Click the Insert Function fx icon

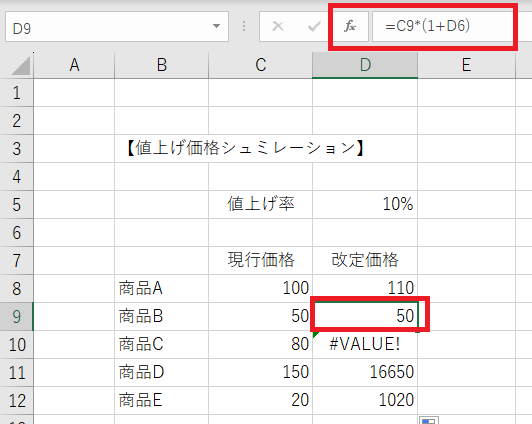350,26
